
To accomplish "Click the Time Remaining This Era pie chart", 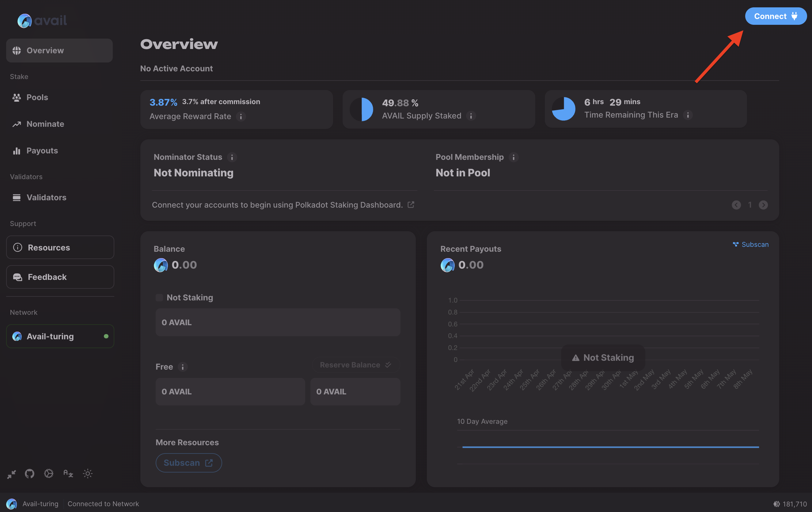I will point(563,109).
